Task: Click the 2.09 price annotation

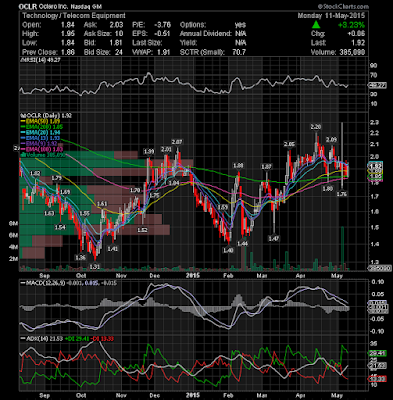Action: [331, 139]
